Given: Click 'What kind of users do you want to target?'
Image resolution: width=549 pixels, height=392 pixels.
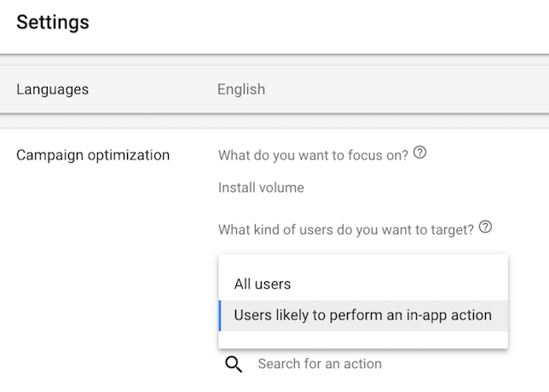Looking at the screenshot, I should coord(345,229).
